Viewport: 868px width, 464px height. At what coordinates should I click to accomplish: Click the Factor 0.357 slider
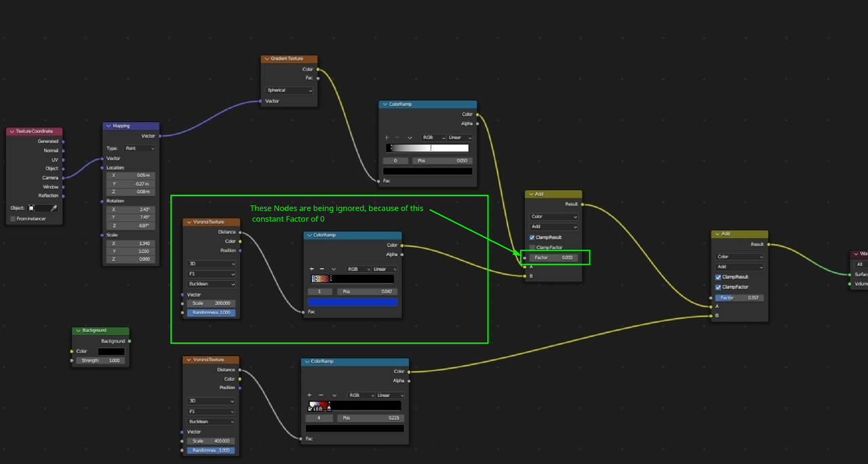740,298
